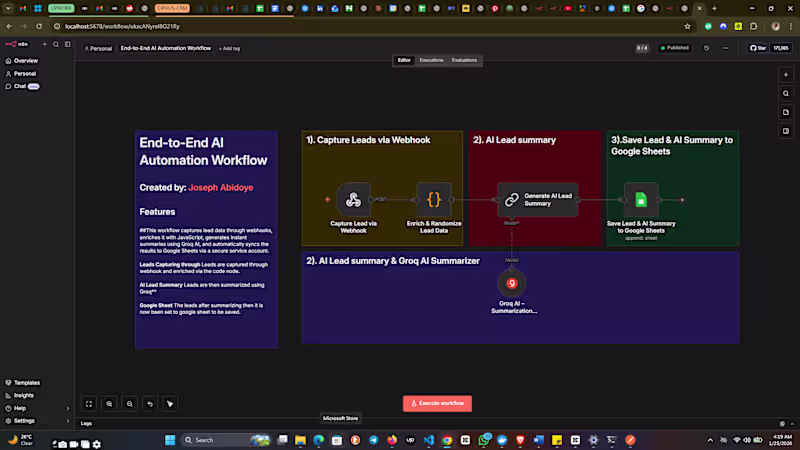Expand the Logs panel chevron
Image resolution: width=800 pixels, height=450 pixels.
pyautogui.click(x=792, y=423)
